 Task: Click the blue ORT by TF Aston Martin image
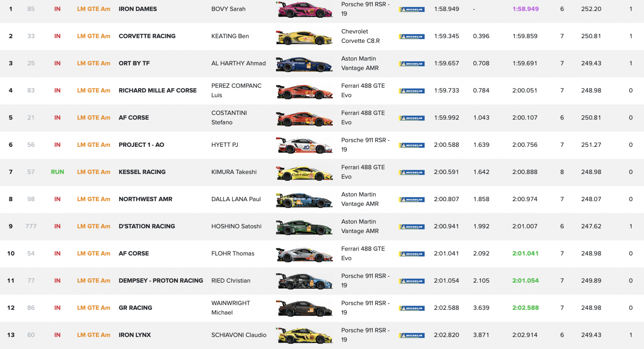point(304,64)
